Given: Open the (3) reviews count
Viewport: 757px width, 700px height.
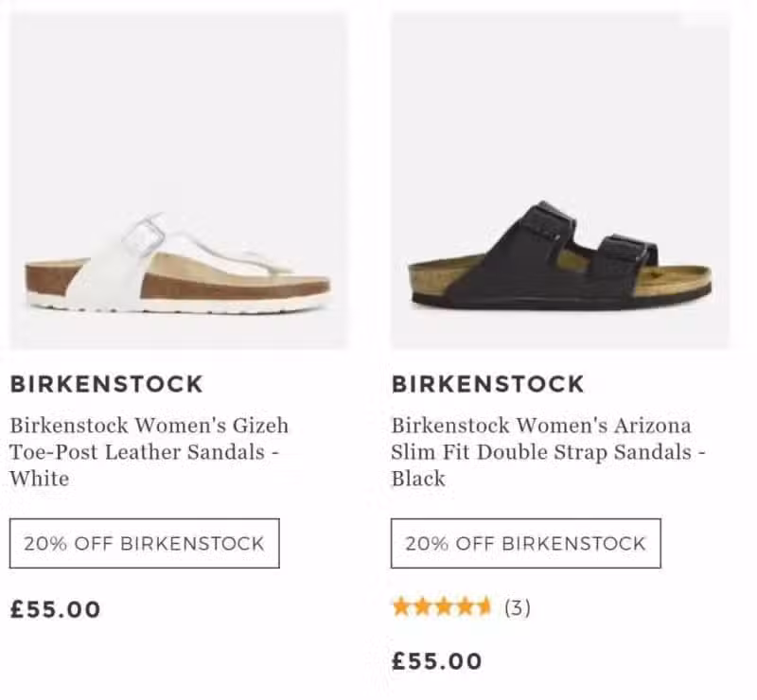Looking at the screenshot, I should [x=518, y=607].
